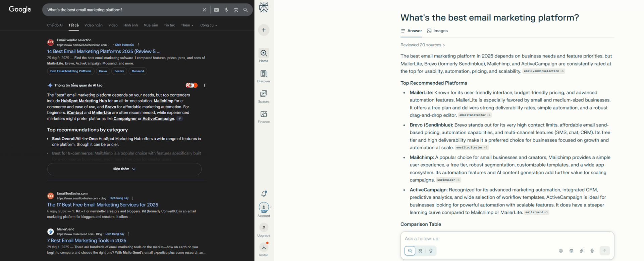
Task: Click the Install download icon
Action: coord(264,247)
